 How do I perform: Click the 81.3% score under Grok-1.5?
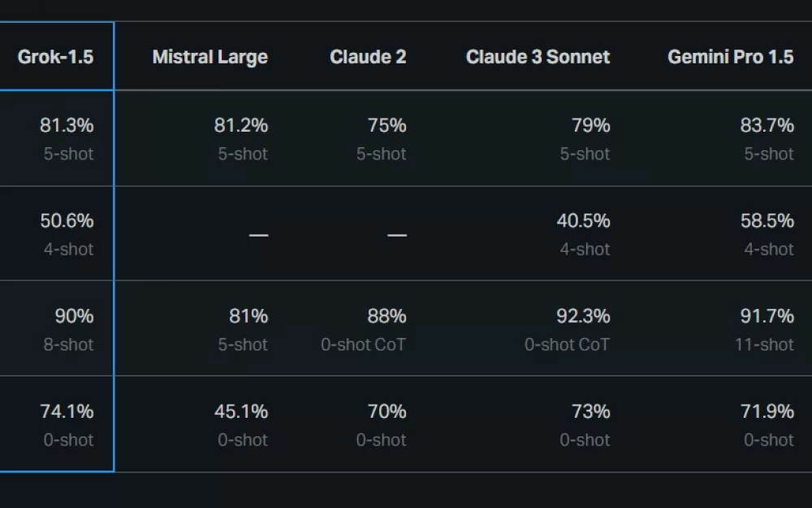[67, 125]
